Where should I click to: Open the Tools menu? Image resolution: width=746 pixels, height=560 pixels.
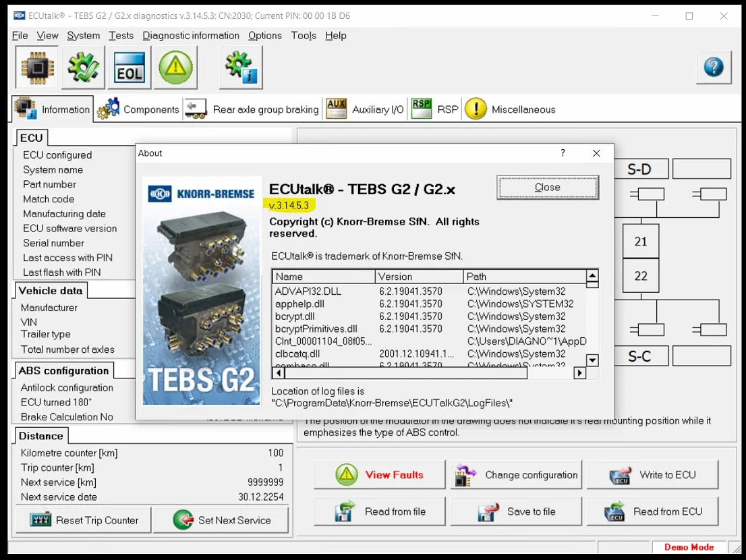304,36
